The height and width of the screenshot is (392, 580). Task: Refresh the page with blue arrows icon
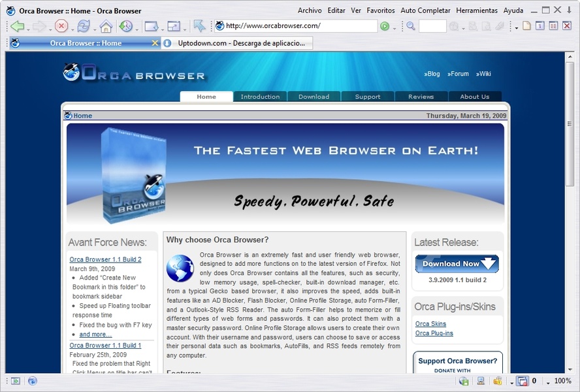point(84,26)
